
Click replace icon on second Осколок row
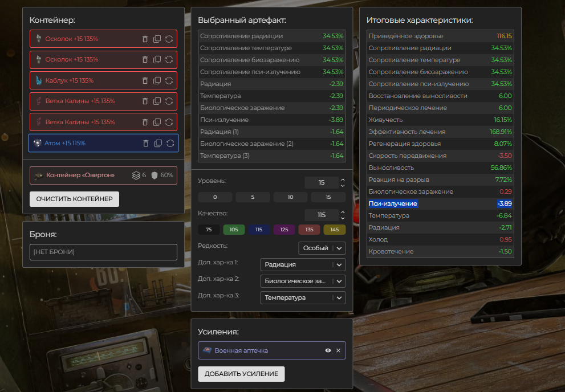point(169,60)
